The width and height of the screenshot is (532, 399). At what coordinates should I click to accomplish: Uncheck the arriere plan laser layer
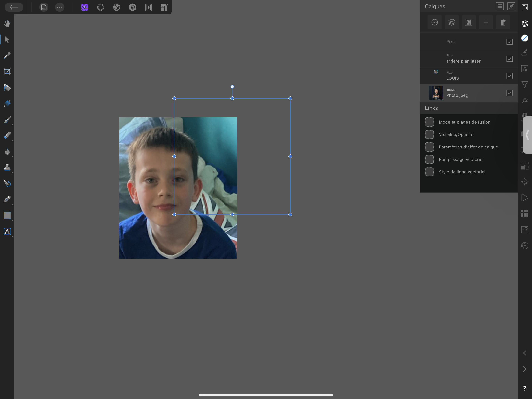pos(509,59)
